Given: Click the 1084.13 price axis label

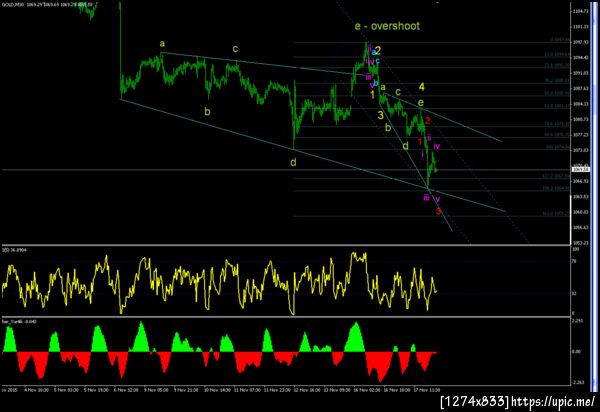Looking at the screenshot, I should click(x=580, y=104).
